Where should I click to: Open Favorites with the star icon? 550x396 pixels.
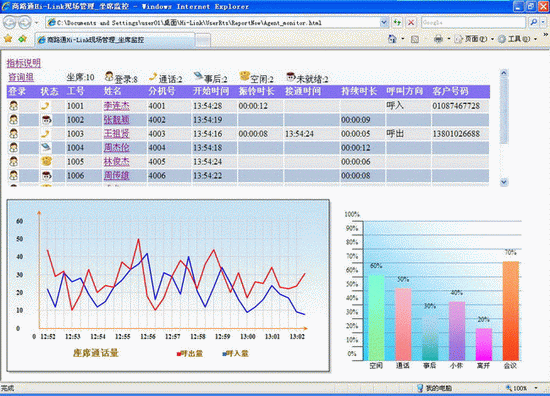point(8,39)
